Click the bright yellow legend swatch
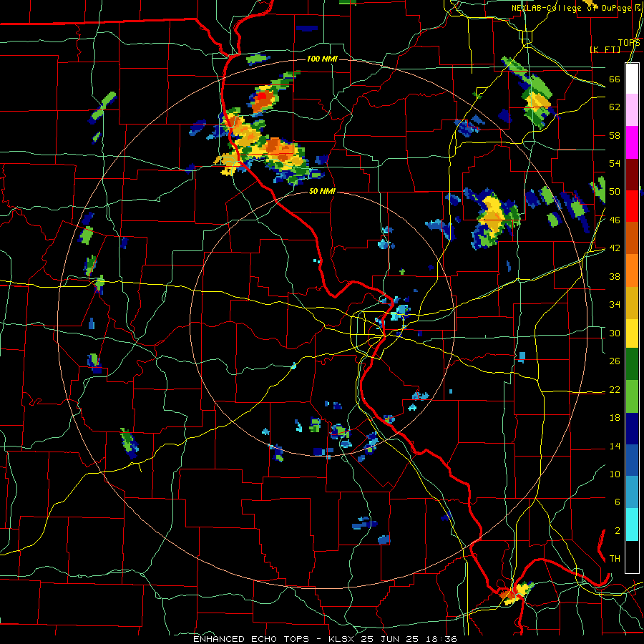 [632, 333]
